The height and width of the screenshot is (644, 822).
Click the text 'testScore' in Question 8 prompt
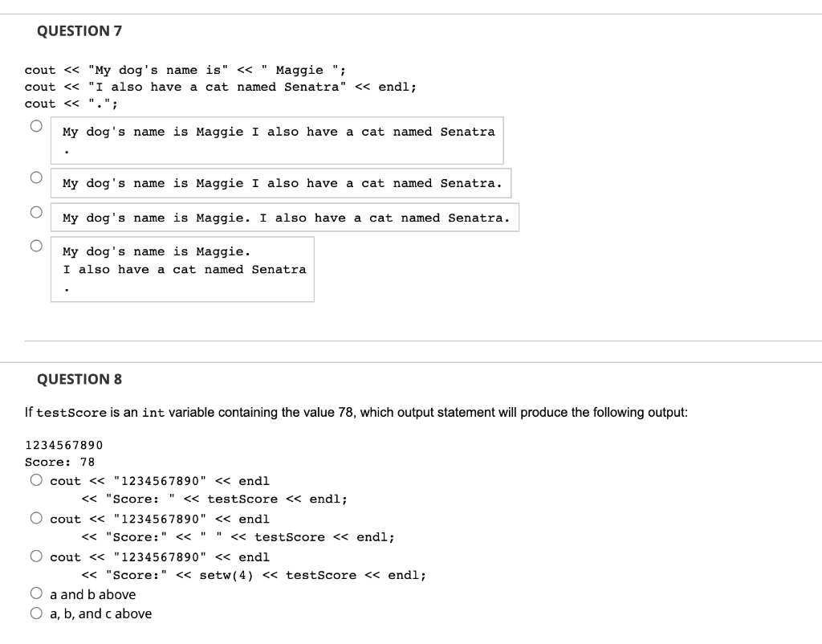[x=71, y=412]
